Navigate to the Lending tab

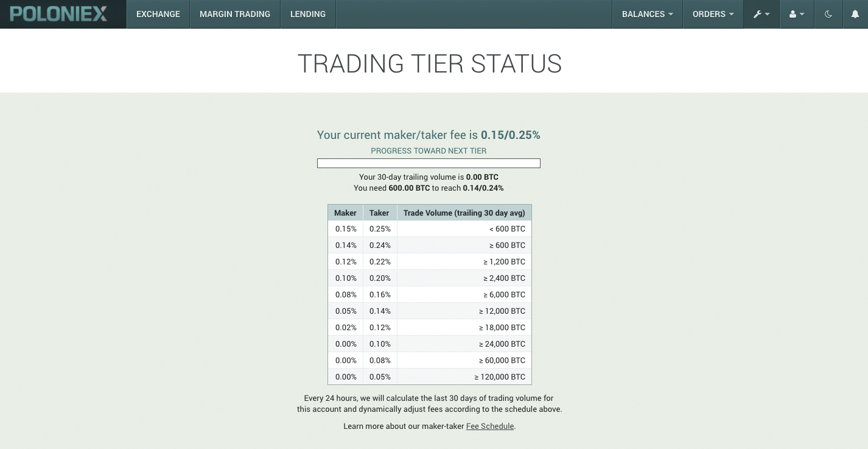(x=308, y=14)
